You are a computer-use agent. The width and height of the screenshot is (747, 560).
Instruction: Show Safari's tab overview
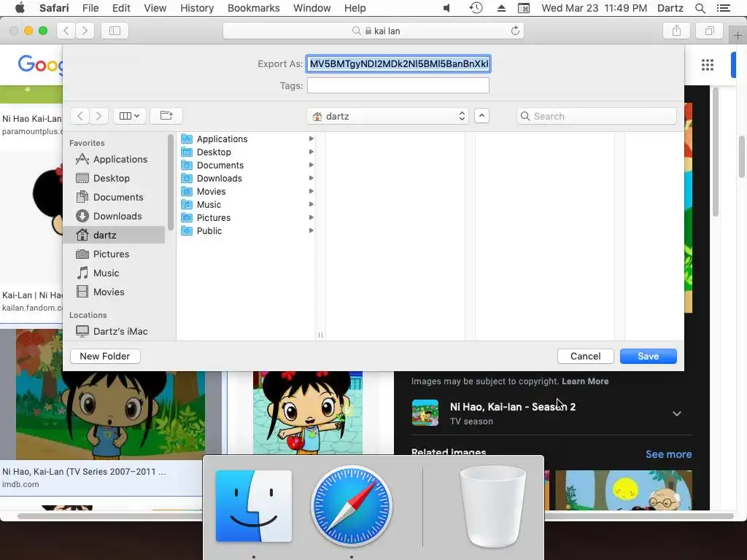(709, 31)
